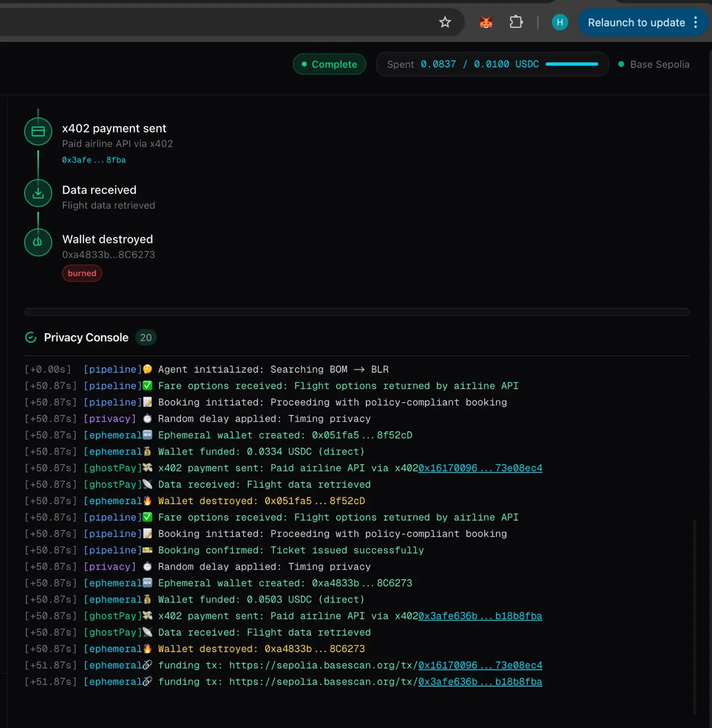The height and width of the screenshot is (728, 712).
Task: Click the green dot beside Base Sepolia
Action: click(x=621, y=64)
